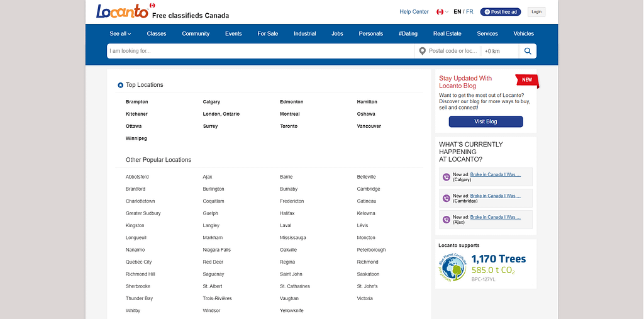Choose Abbotsford from popular locations
Viewport: 644px width, 319px height.
pyautogui.click(x=137, y=177)
